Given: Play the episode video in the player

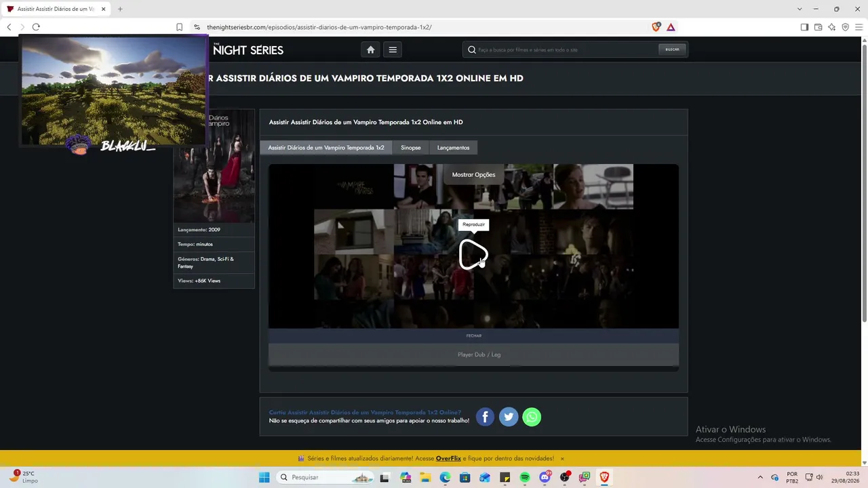Looking at the screenshot, I should pos(473,254).
